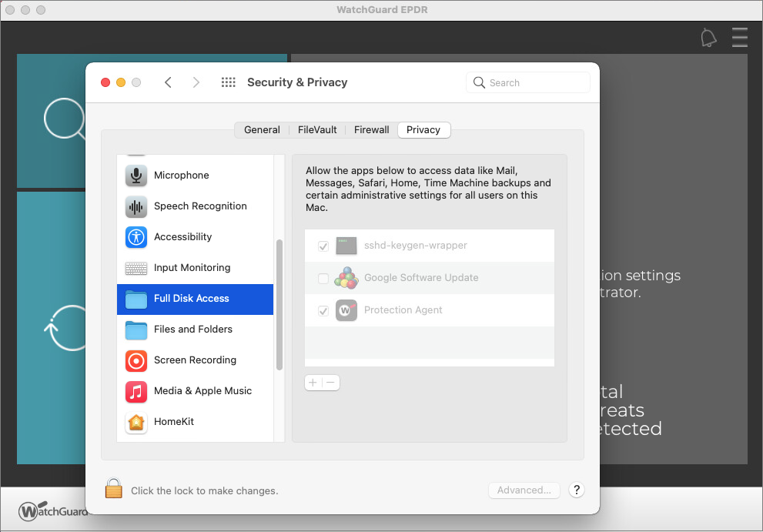
Task: Open the Show All preferences grid
Action: 228,82
